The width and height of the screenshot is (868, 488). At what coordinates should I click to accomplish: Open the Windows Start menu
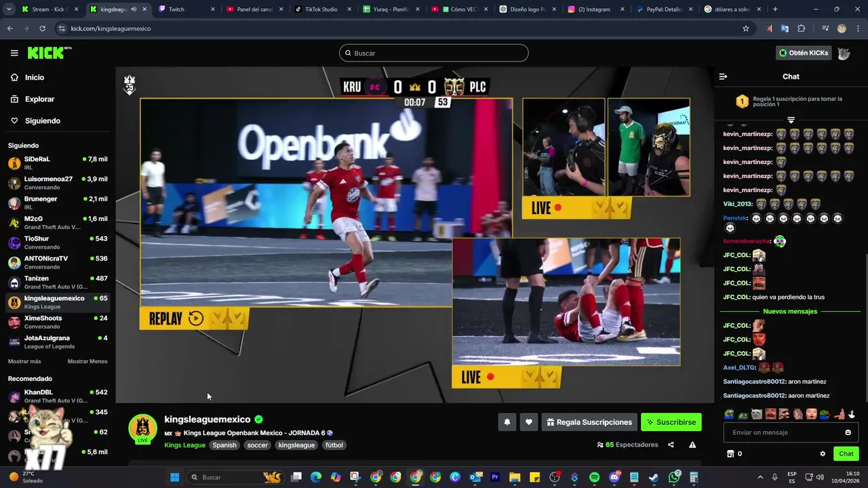pos(174,477)
